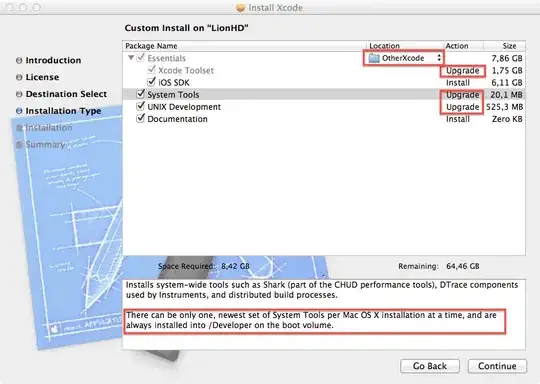Click the Introduction step bullet icon
540x384 pixels.
[x=19, y=61]
